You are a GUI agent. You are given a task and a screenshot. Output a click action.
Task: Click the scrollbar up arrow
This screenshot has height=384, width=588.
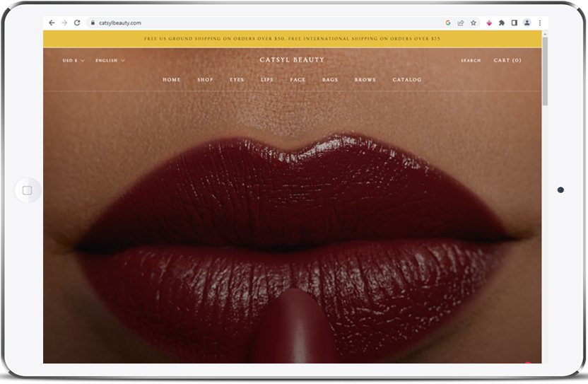pos(545,34)
